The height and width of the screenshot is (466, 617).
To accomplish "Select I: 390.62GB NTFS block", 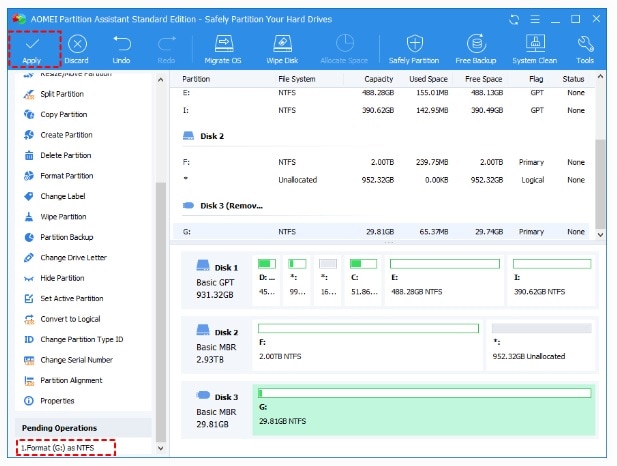I will click(x=552, y=280).
